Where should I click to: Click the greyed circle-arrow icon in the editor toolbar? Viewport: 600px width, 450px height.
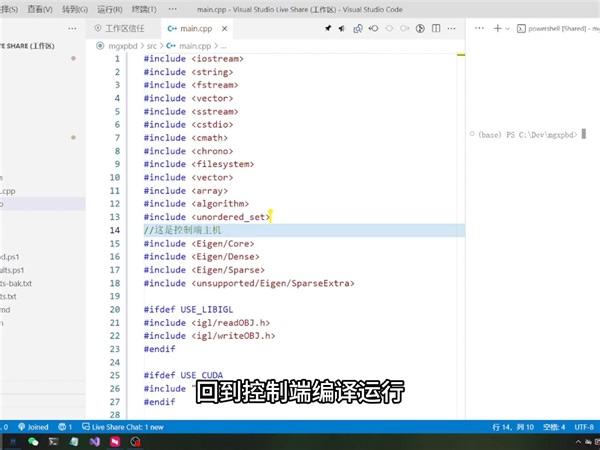[404, 28]
